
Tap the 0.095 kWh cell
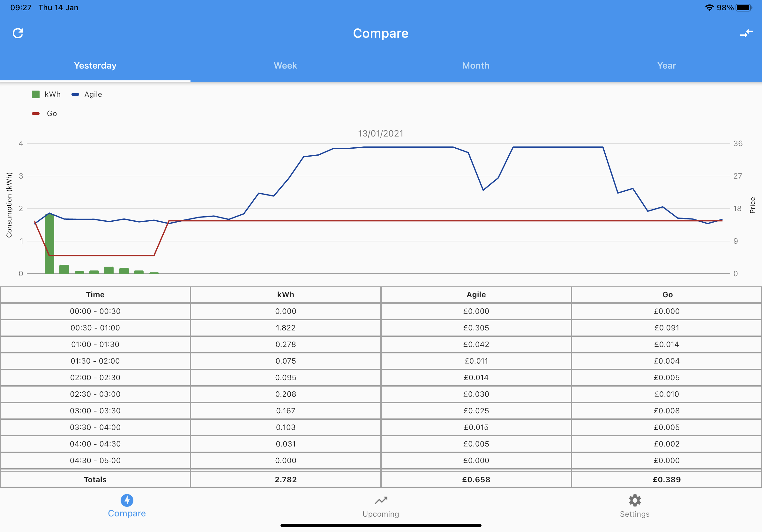(286, 377)
